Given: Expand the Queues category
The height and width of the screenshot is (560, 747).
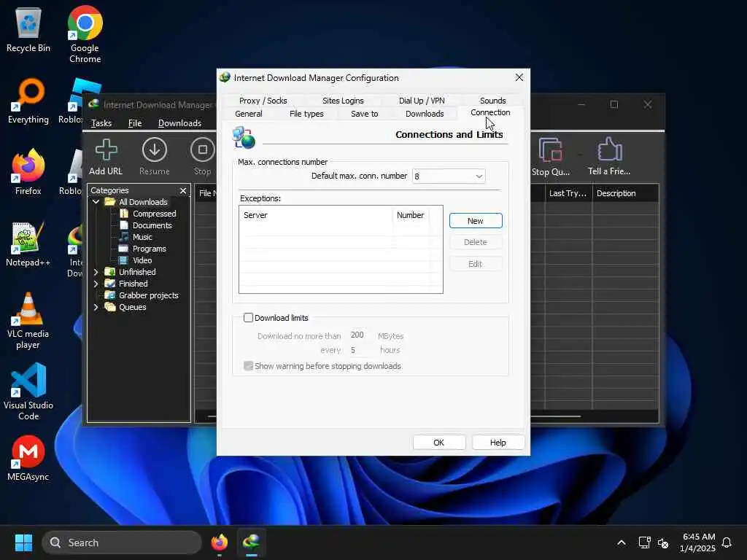Looking at the screenshot, I should point(96,307).
